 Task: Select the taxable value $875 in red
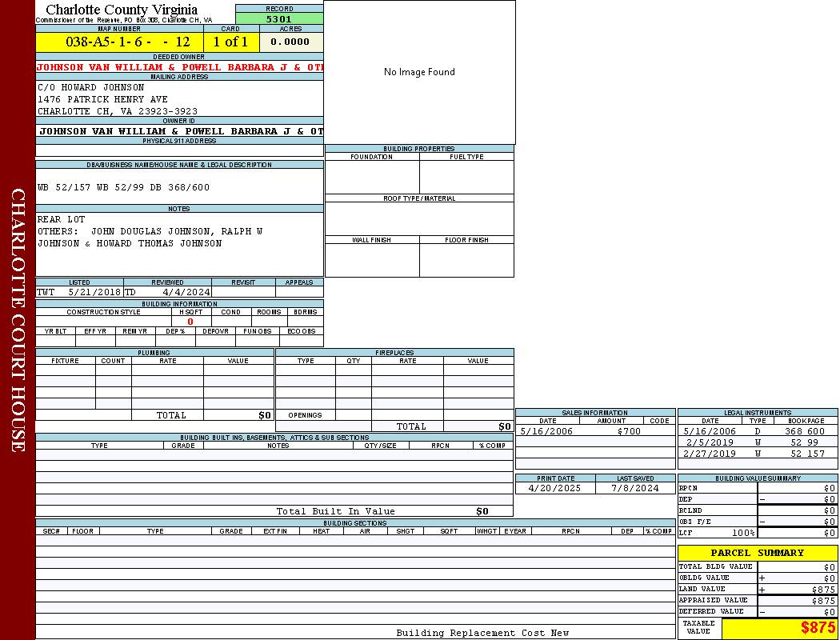[x=818, y=628]
